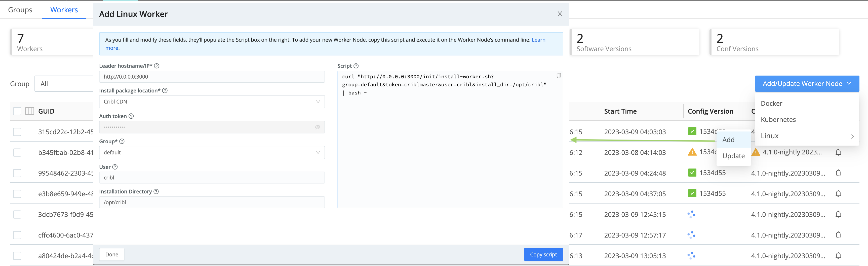Click inside the Leader hostname/IP input field

point(212,77)
